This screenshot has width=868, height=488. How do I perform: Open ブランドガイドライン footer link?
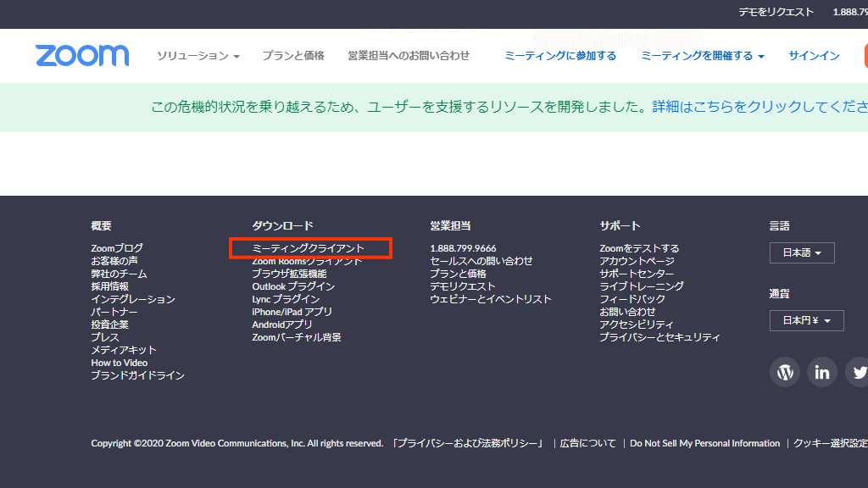click(137, 375)
